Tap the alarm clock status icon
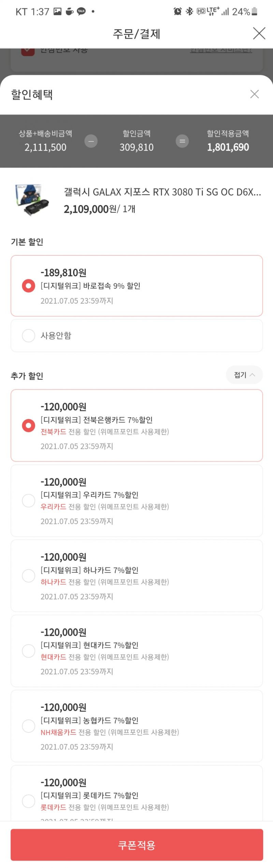This screenshot has width=273, height=868. 177,12
